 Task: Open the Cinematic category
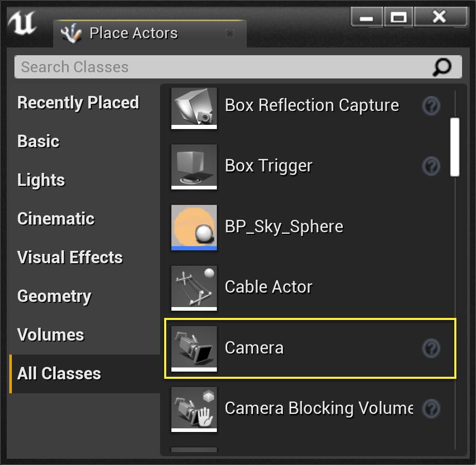tap(56, 219)
